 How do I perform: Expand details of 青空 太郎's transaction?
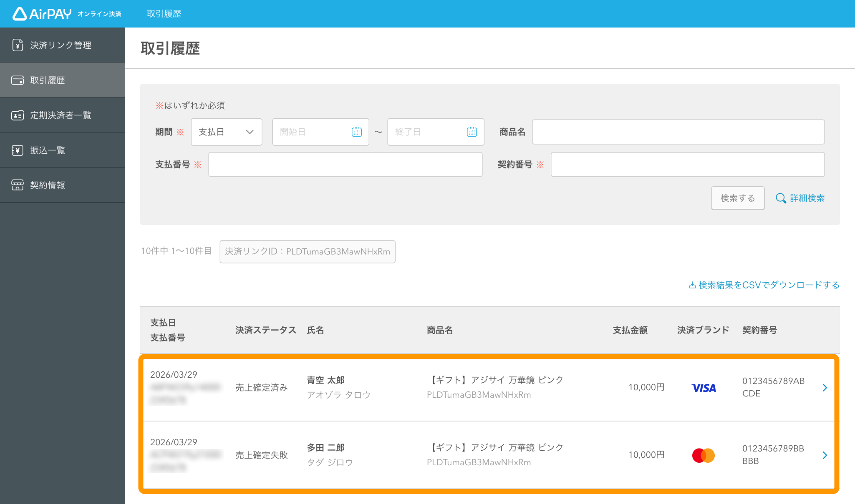825,387
